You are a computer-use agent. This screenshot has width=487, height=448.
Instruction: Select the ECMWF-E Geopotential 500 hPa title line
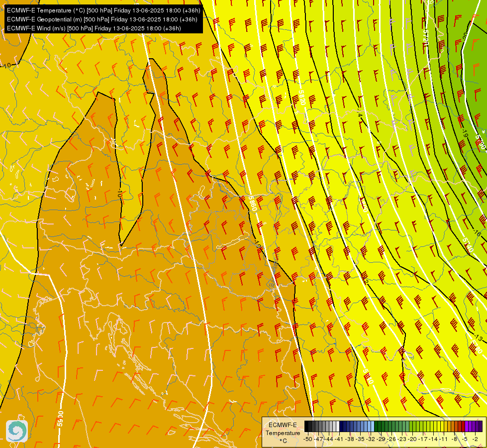[102, 19]
